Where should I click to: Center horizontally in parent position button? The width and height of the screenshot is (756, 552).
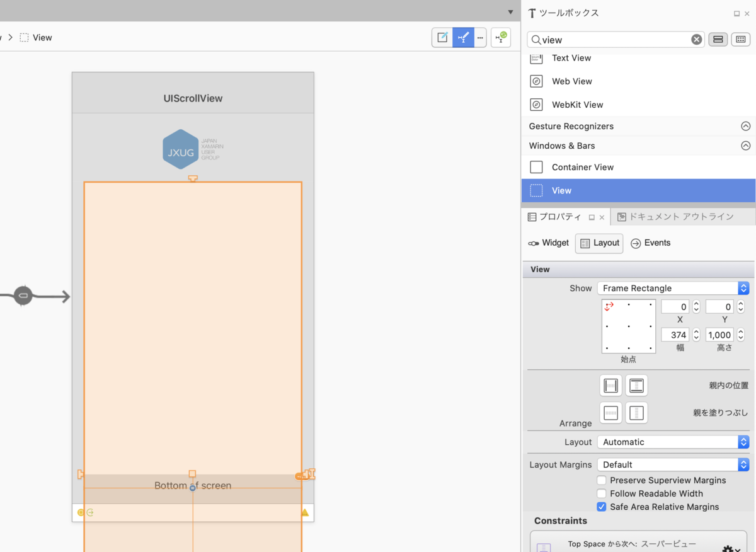(x=611, y=386)
